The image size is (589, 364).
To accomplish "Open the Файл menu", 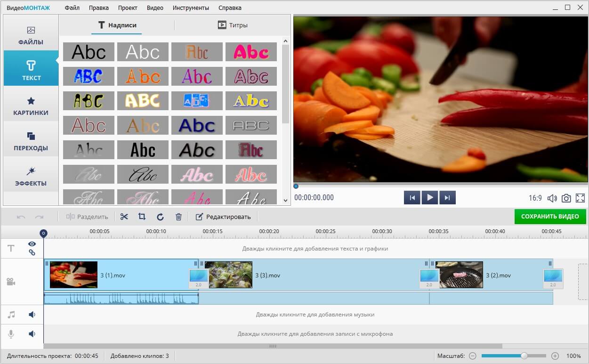I will tap(72, 8).
